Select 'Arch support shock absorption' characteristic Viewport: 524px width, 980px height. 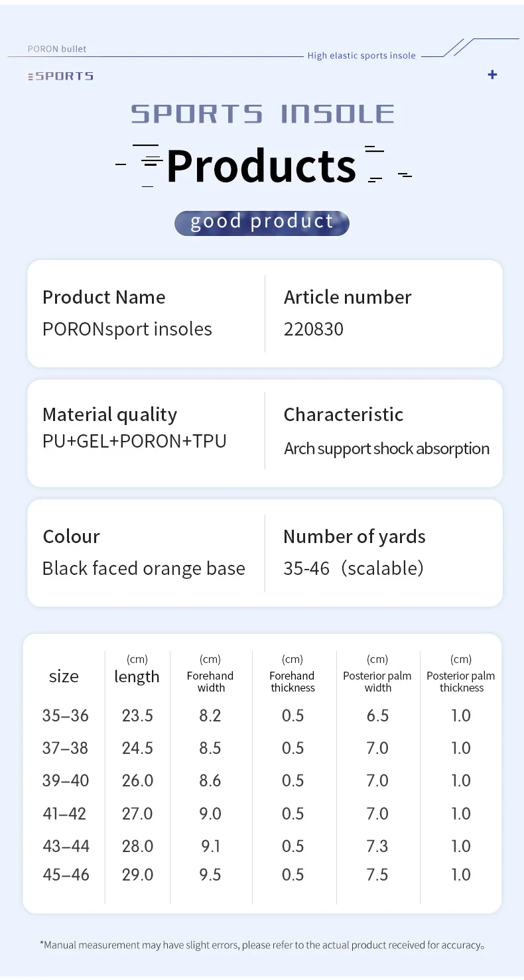387,449
